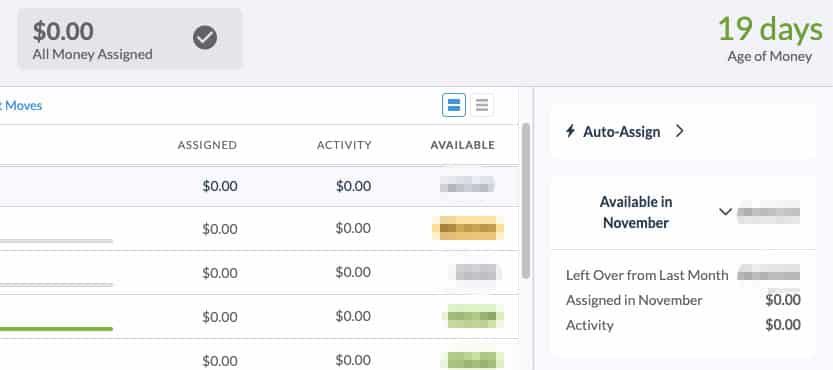Click the $0.00 All Money Assigned banner
The width and height of the screenshot is (833, 370).
[x=130, y=38]
